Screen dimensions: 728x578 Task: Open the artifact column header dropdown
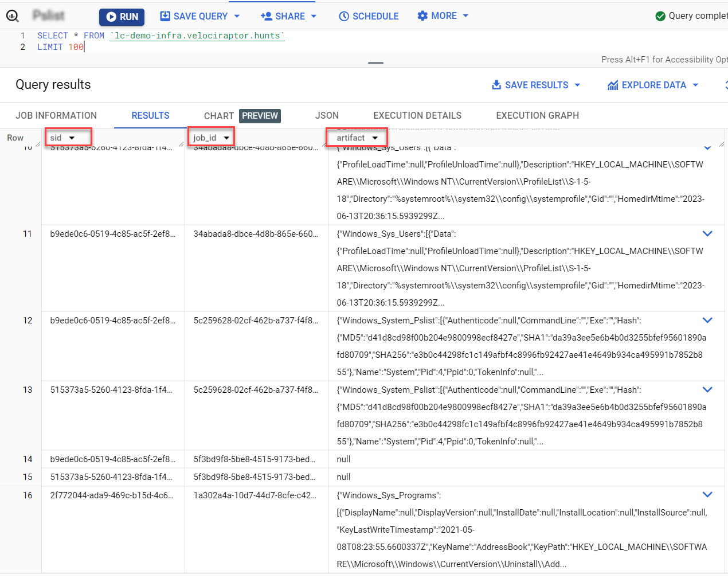[x=375, y=138]
